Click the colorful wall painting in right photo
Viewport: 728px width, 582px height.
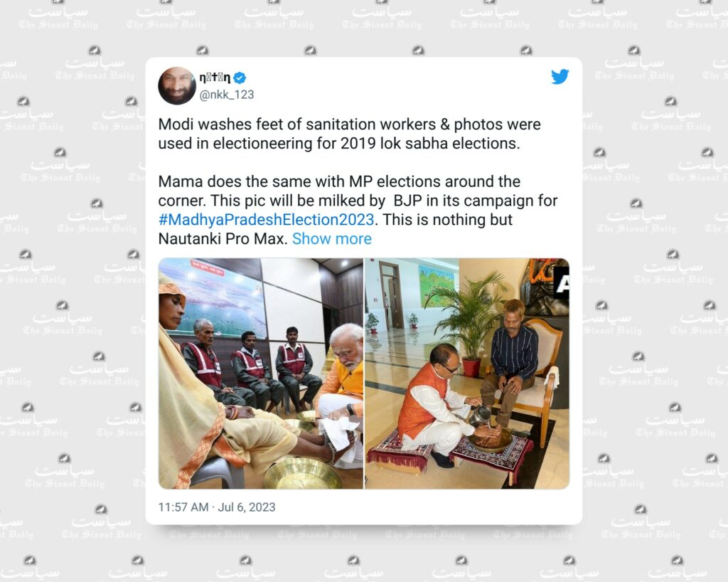point(437,285)
